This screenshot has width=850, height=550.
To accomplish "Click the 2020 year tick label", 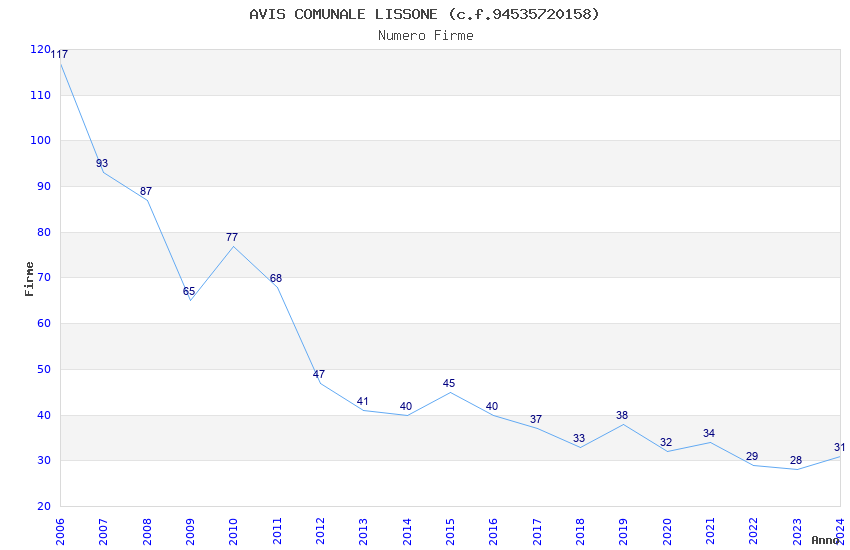I will (x=667, y=532).
